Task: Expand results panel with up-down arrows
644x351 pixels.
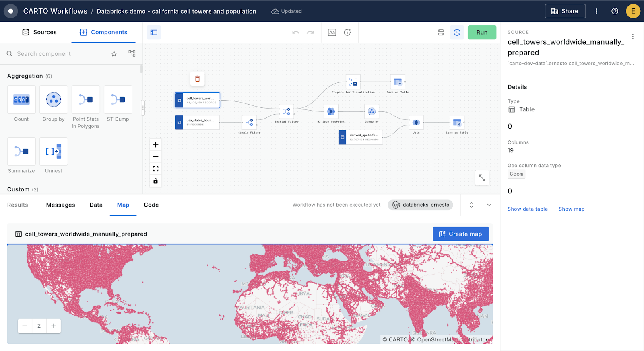Action: [x=471, y=205]
